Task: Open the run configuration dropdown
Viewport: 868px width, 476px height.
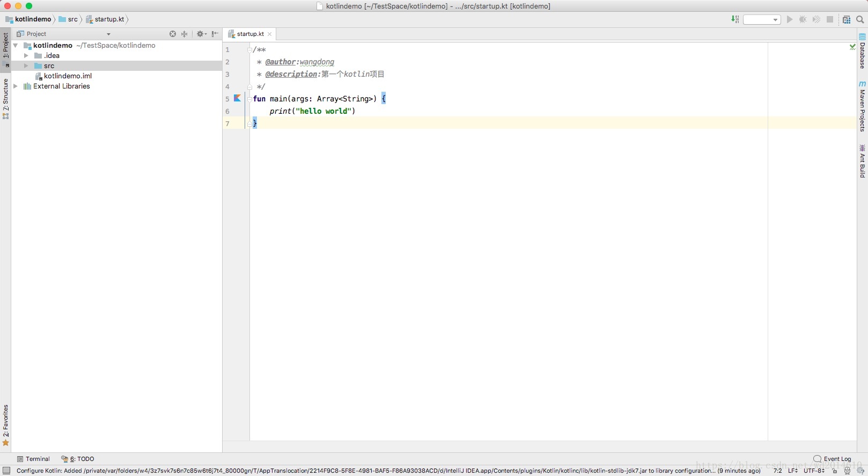Action: (x=761, y=19)
